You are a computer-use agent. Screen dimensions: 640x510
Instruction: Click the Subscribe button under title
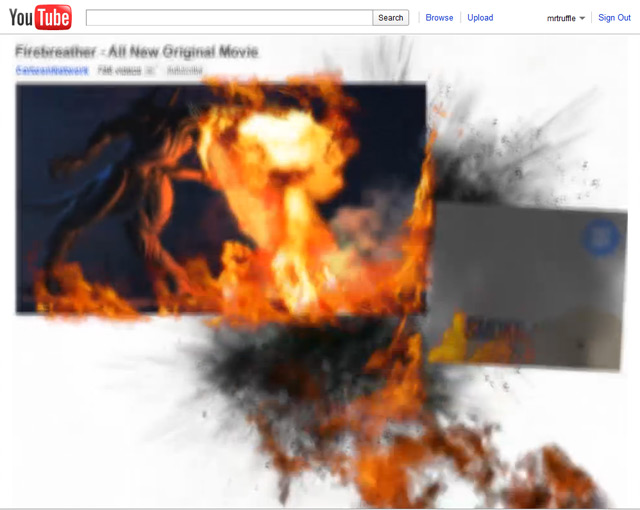tap(184, 71)
